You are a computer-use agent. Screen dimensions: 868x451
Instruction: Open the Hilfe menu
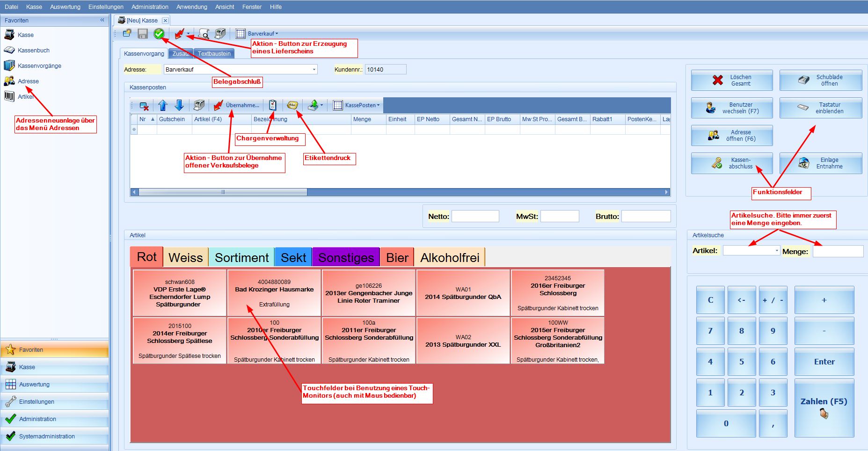tap(276, 7)
